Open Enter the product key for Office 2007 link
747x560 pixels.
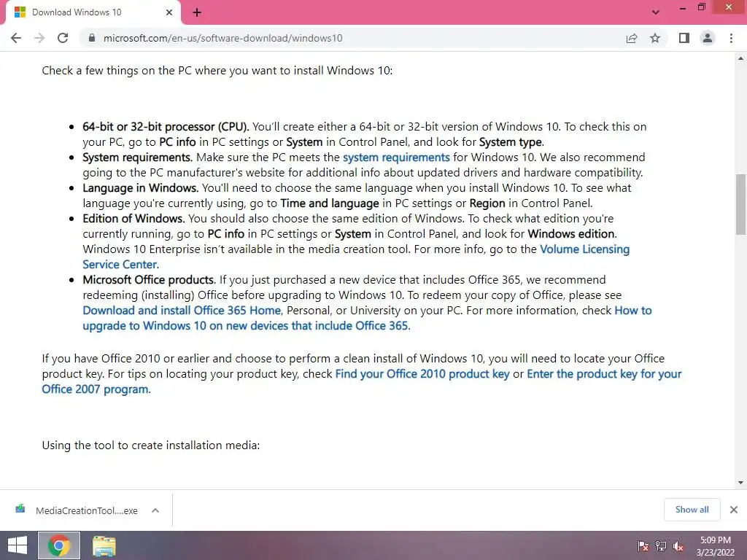(x=362, y=381)
